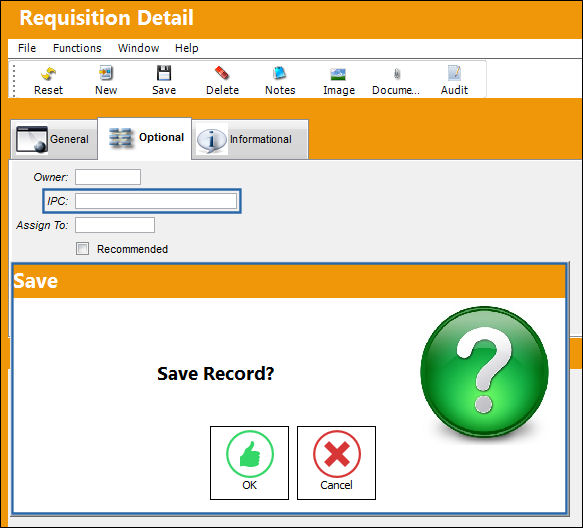Create a new record with New icon
583x528 pixels.
[x=106, y=80]
